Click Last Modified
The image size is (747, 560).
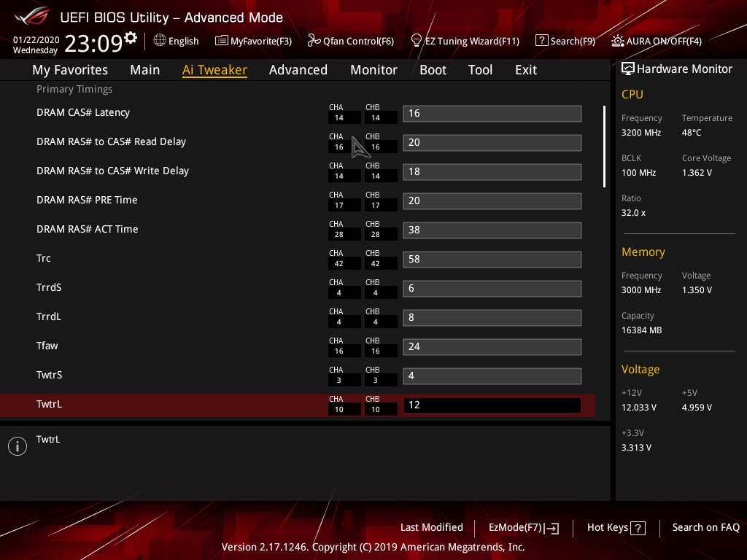(432, 528)
